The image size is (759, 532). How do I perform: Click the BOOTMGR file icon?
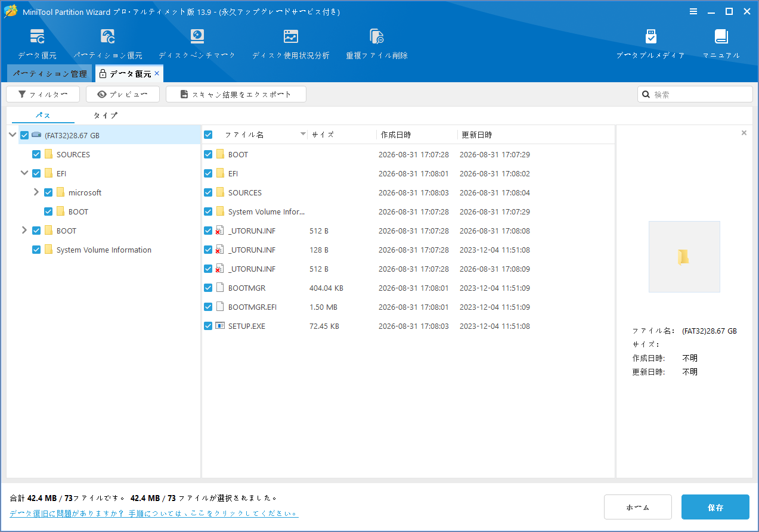(220, 288)
